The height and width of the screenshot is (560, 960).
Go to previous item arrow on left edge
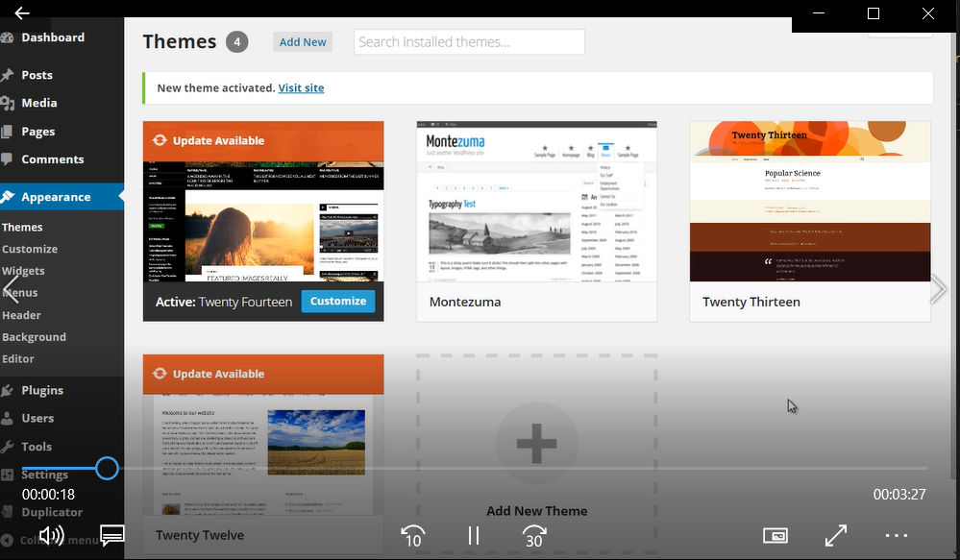point(12,289)
